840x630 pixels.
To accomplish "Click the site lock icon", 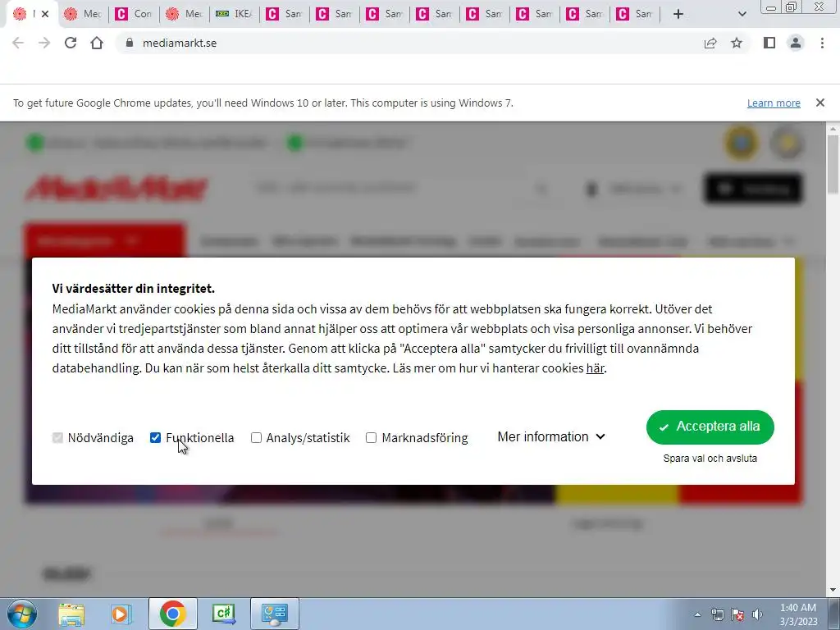I will click(129, 43).
